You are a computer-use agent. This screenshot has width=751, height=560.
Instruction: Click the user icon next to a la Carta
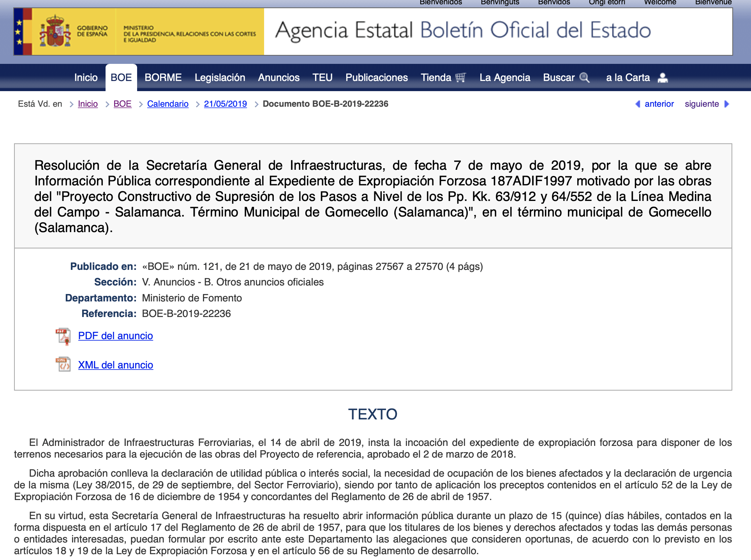(x=663, y=78)
